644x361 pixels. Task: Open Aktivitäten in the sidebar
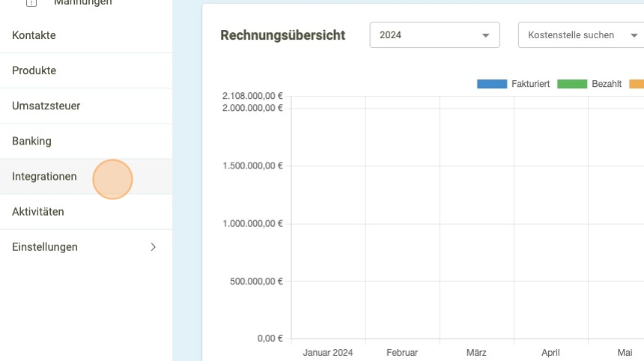coord(86,212)
